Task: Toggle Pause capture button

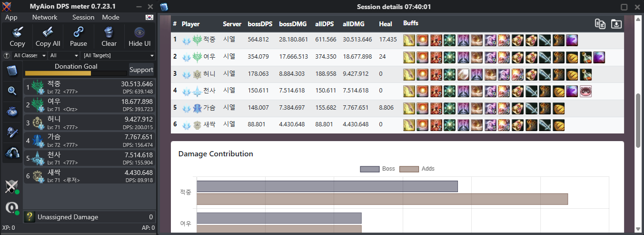Action: click(79, 36)
